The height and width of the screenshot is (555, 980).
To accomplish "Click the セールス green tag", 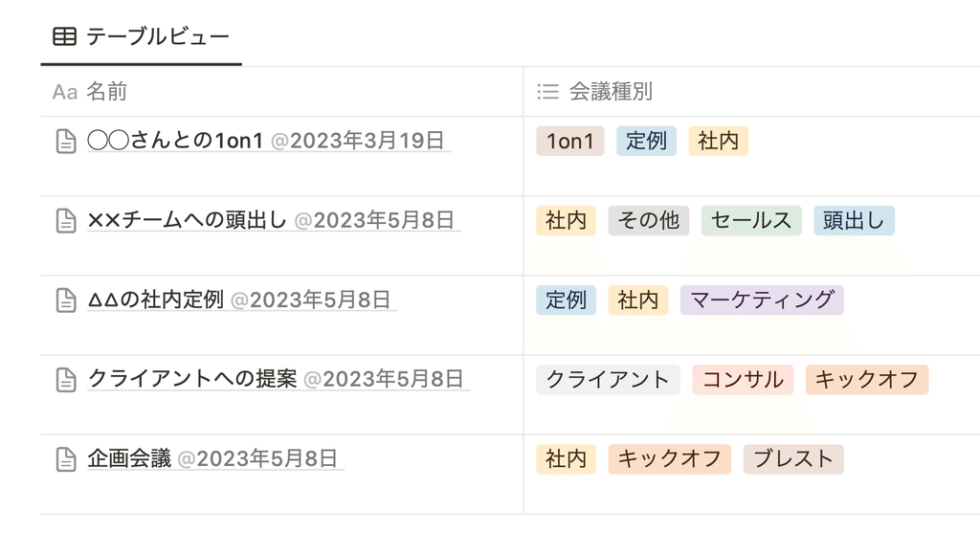I will [x=751, y=221].
